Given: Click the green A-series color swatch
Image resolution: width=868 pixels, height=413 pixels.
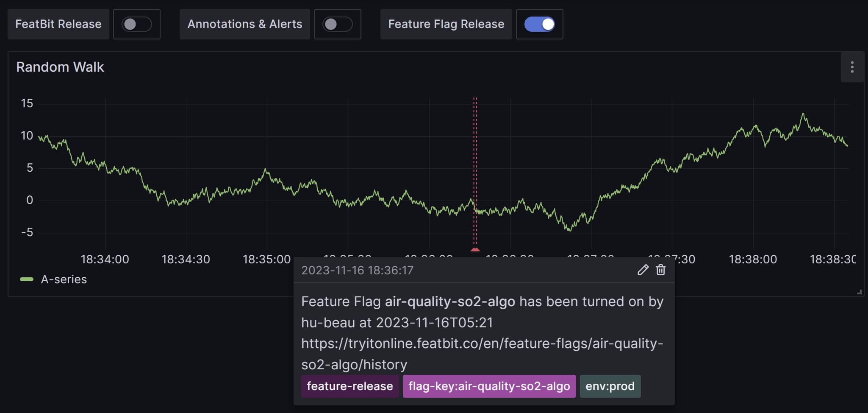Looking at the screenshot, I should (x=27, y=279).
